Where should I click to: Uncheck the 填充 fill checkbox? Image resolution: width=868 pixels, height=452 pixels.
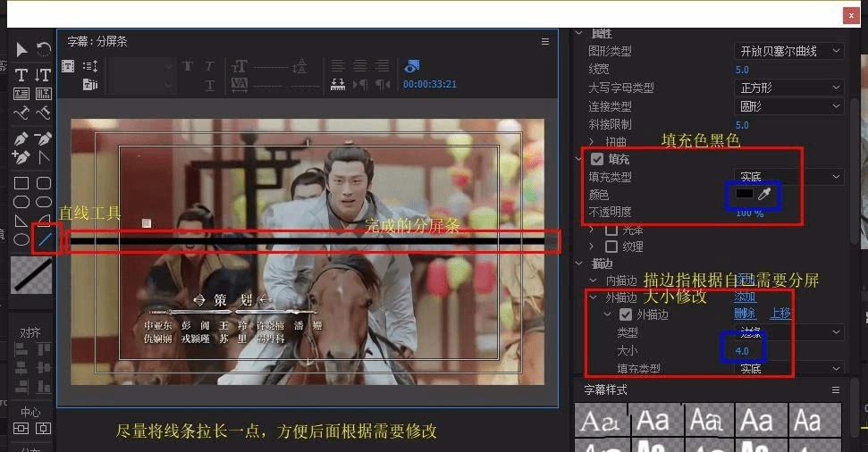click(x=597, y=159)
